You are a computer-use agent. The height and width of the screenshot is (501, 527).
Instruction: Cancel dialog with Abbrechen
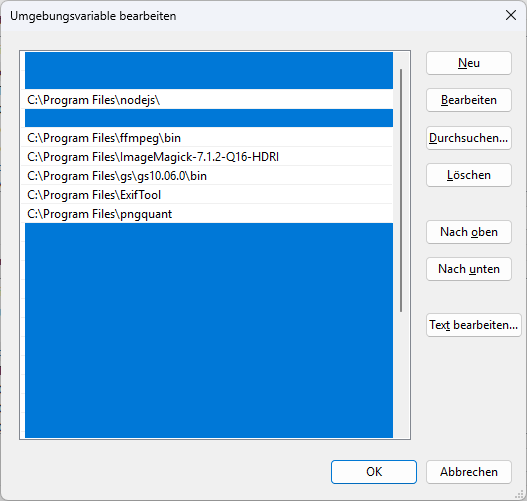(x=469, y=472)
